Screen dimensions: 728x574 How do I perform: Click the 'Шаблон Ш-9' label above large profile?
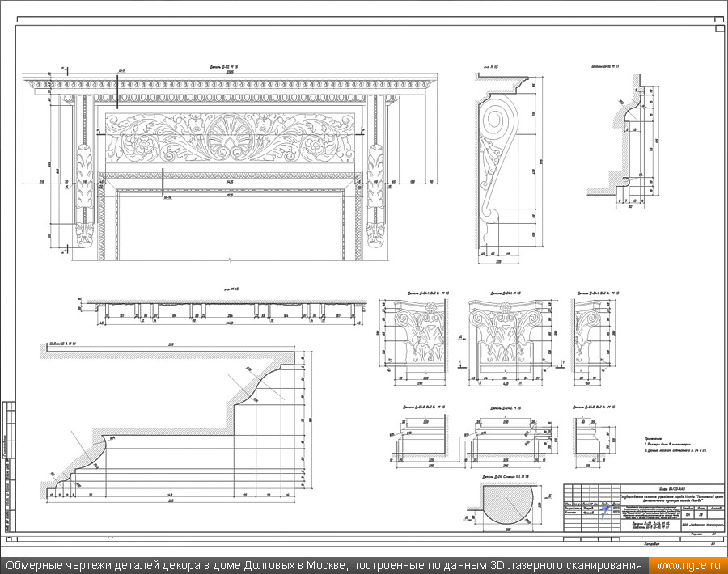pos(63,344)
